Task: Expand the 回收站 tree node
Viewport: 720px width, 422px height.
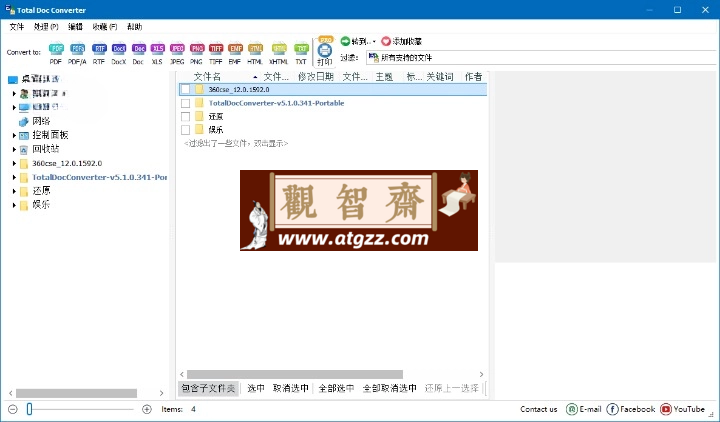Action: click(x=14, y=149)
